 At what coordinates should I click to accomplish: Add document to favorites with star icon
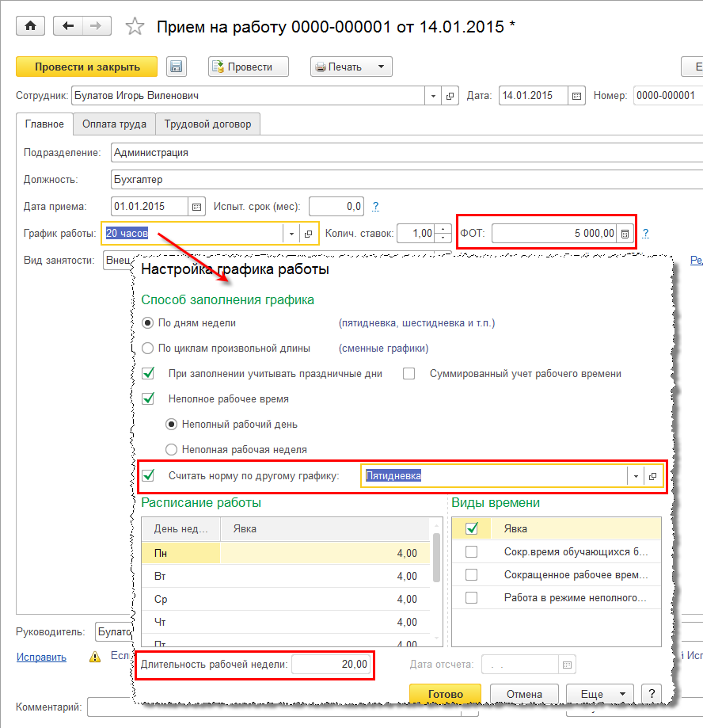click(135, 26)
